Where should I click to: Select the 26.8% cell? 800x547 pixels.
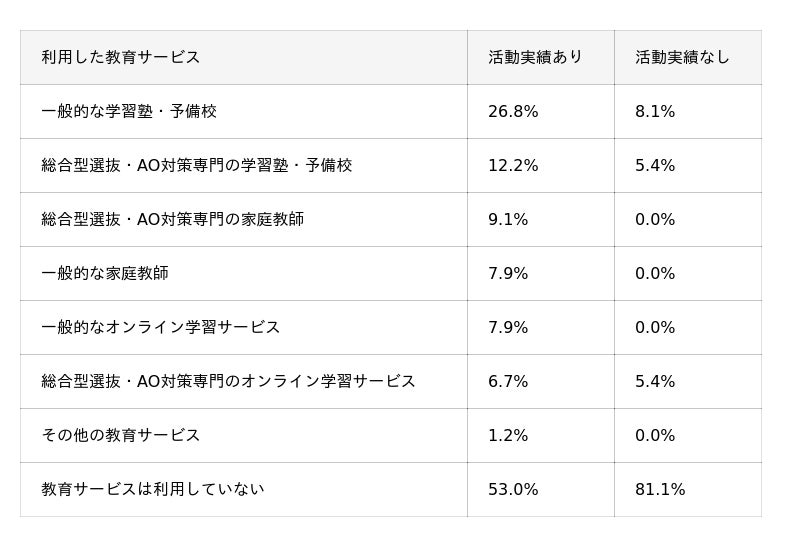513,112
